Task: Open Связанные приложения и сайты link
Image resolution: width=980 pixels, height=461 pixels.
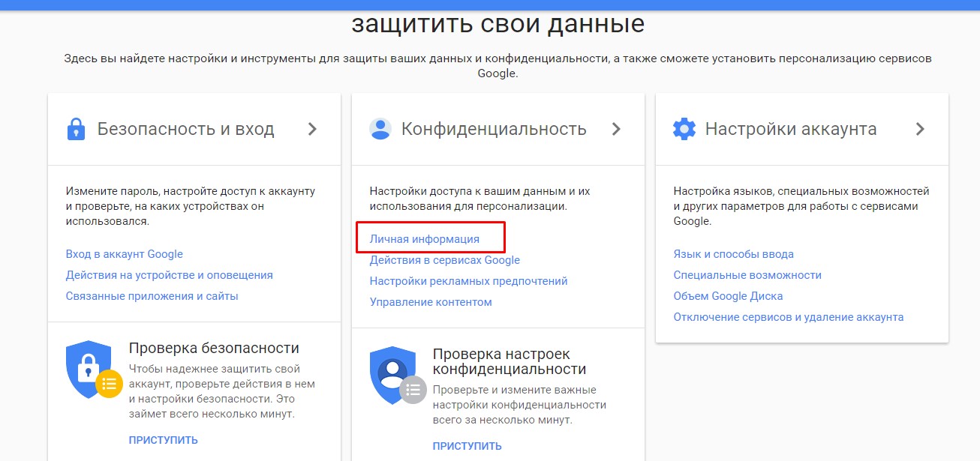Action: pos(152,296)
